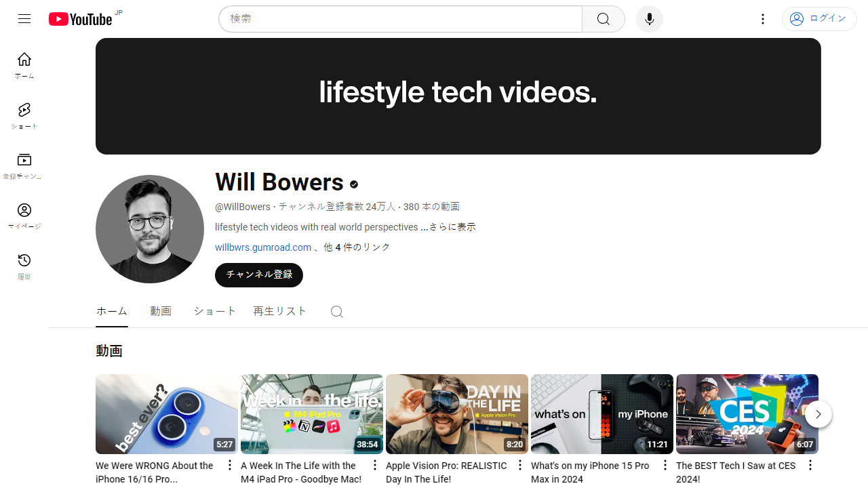
Task: Open options menu for CES 2024 video
Action: coord(810,465)
